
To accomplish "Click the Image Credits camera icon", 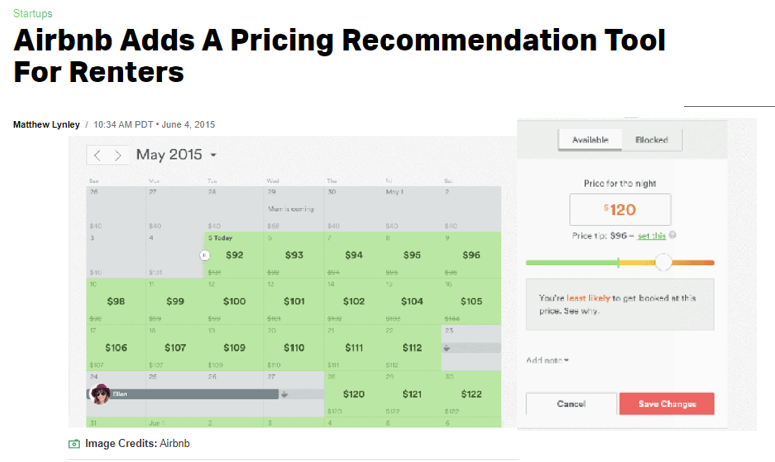I will click(x=74, y=443).
